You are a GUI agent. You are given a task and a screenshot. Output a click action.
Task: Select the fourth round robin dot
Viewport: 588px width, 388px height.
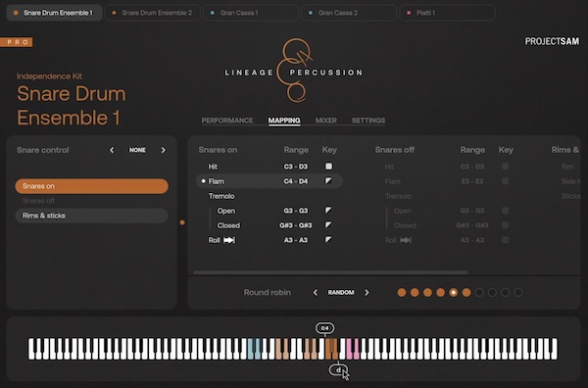[441, 292]
